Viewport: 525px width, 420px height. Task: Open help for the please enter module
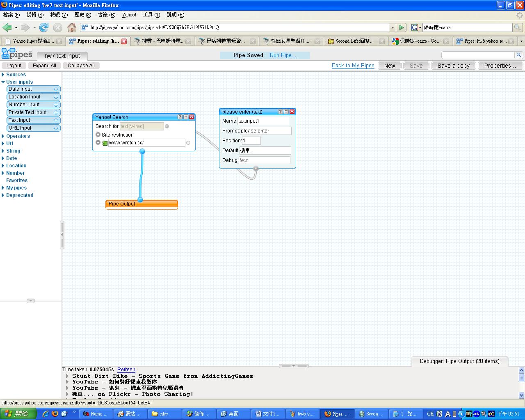click(281, 112)
